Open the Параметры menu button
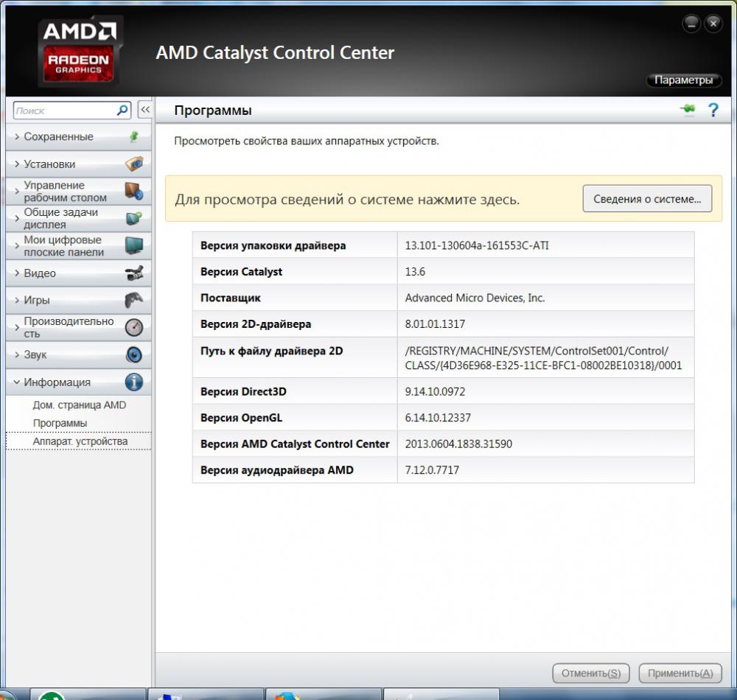The height and width of the screenshot is (700, 737). coord(683,80)
